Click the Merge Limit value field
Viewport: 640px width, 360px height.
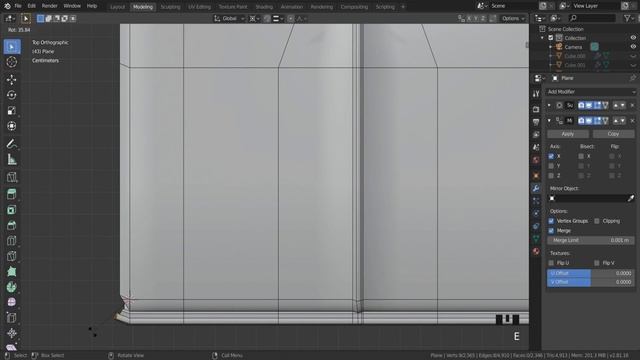coord(591,240)
